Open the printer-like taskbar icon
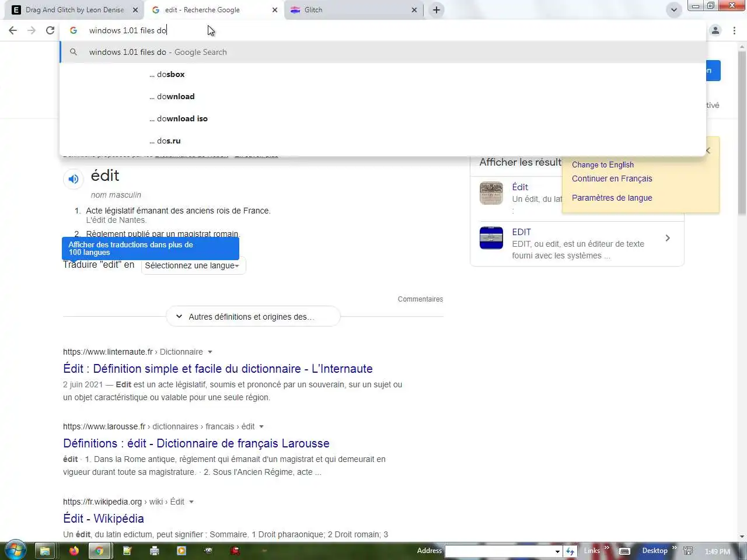This screenshot has height=560, width=747. click(x=154, y=551)
